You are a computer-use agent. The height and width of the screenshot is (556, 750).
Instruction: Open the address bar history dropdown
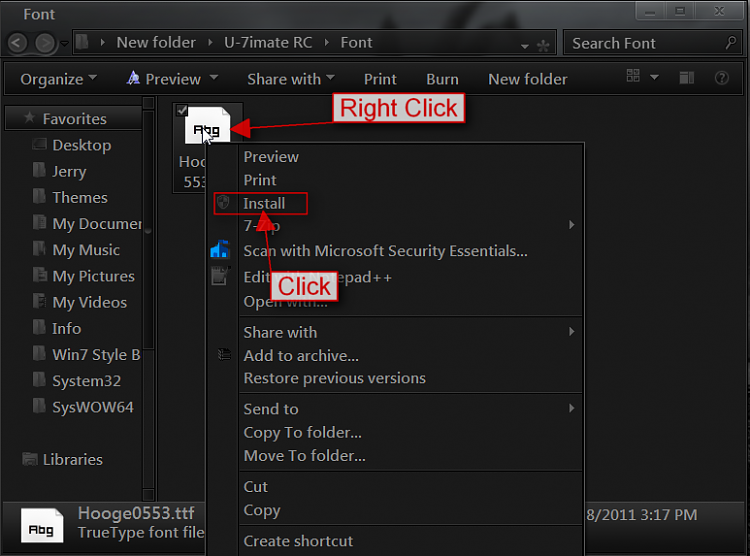(525, 46)
